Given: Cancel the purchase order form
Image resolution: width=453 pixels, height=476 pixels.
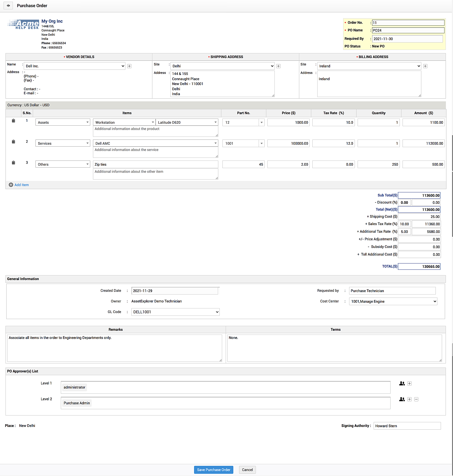Looking at the screenshot, I should click(247, 470).
